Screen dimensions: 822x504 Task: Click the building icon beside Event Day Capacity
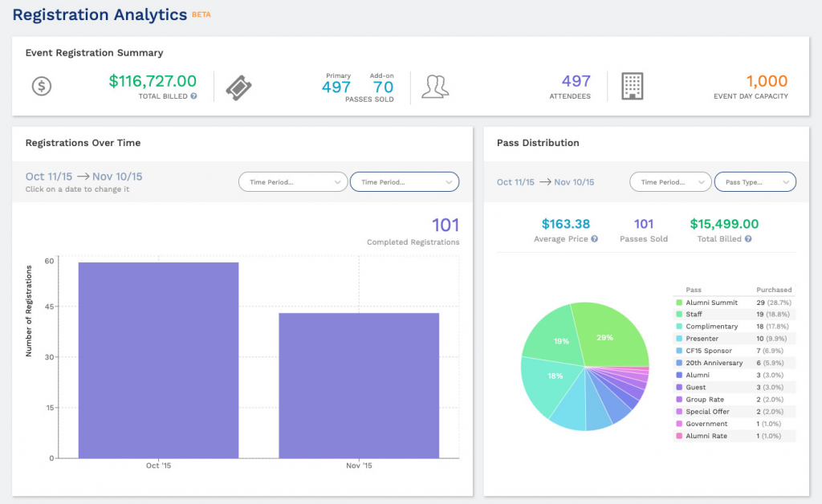pyautogui.click(x=633, y=86)
